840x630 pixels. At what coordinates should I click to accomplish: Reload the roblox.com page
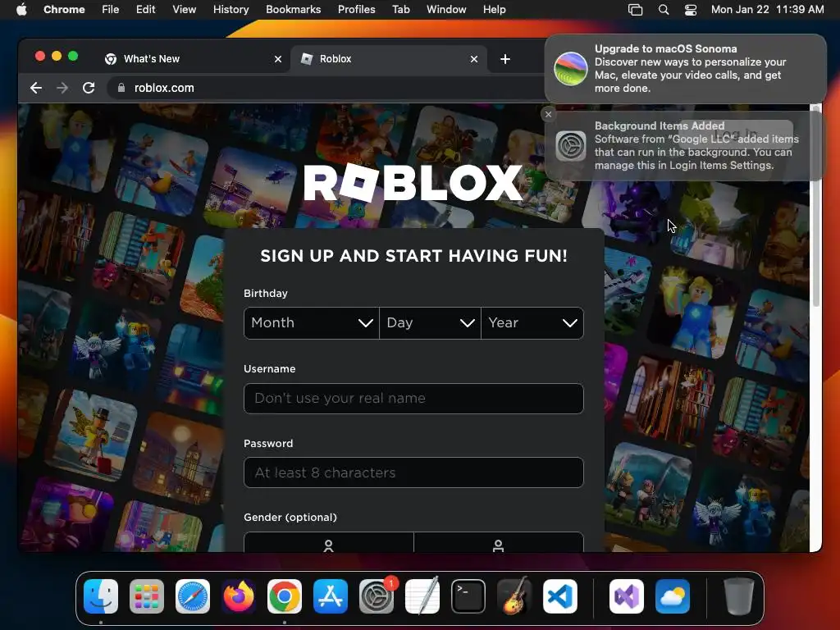point(89,88)
